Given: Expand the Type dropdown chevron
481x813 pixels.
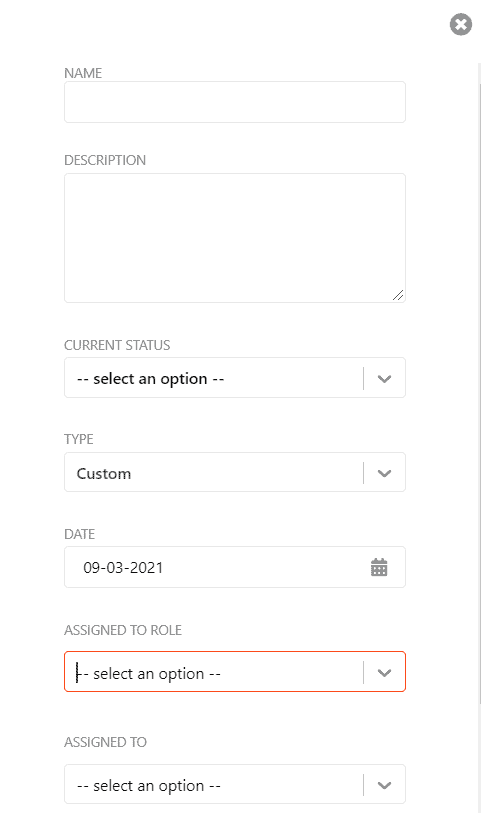Looking at the screenshot, I should coord(384,473).
